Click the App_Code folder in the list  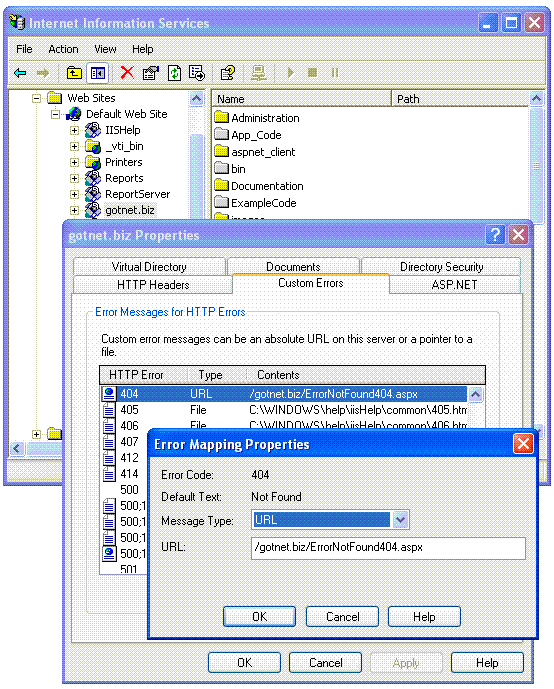click(248, 135)
